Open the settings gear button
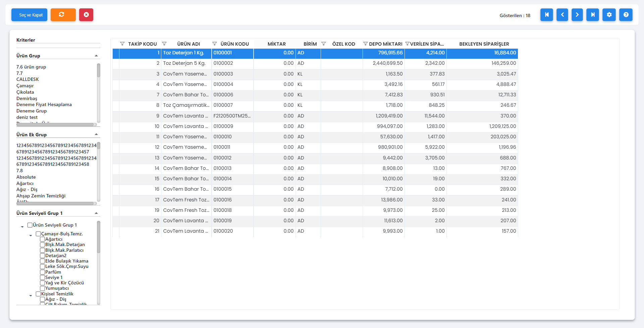644x328 pixels. point(609,15)
